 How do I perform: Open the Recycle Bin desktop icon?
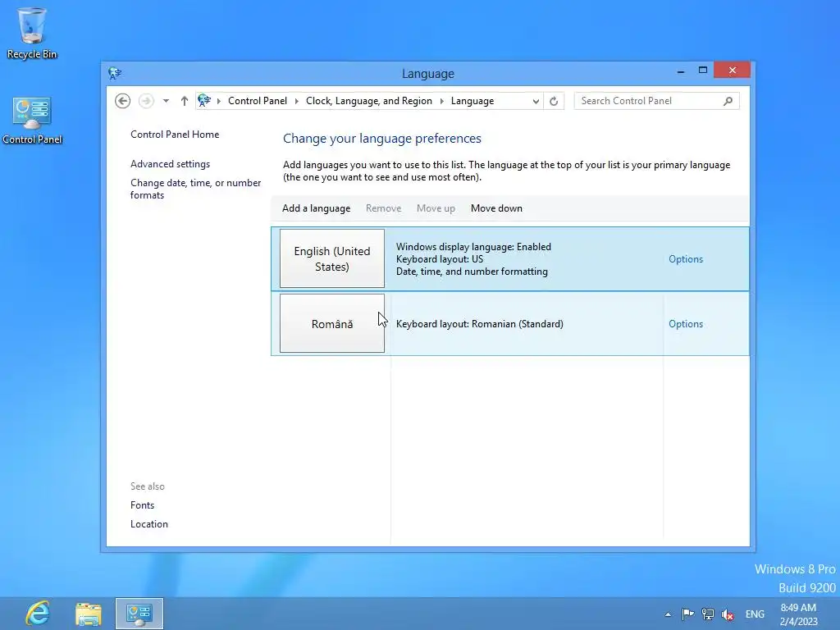pos(32,33)
